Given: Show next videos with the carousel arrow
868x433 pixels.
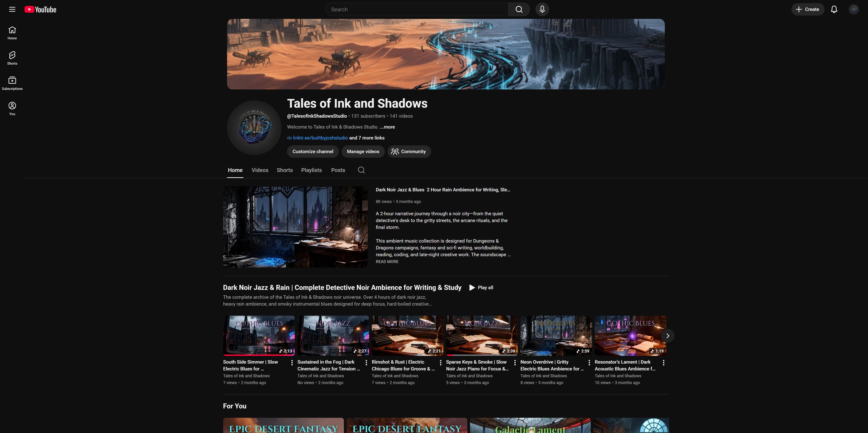Looking at the screenshot, I should tap(668, 336).
